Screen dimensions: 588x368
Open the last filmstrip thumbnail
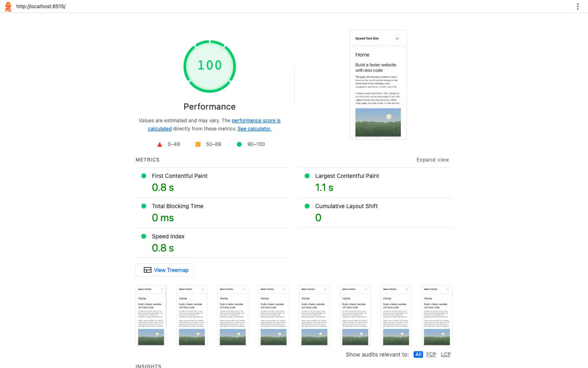437,316
